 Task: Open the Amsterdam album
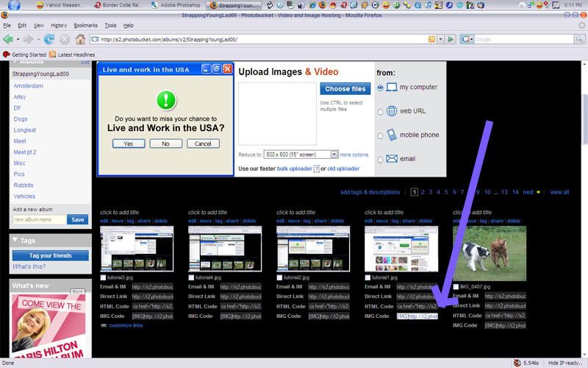pyautogui.click(x=28, y=85)
